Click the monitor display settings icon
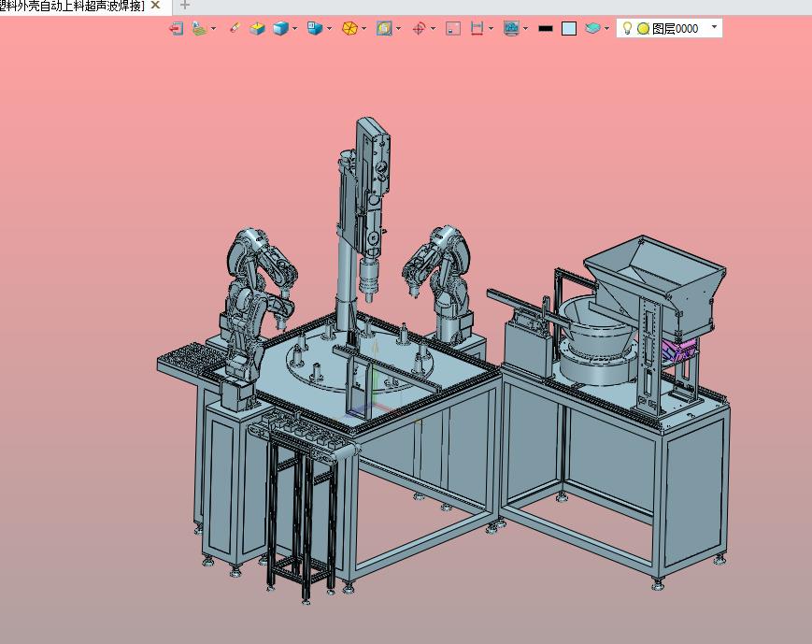The height and width of the screenshot is (644, 812). click(x=512, y=28)
